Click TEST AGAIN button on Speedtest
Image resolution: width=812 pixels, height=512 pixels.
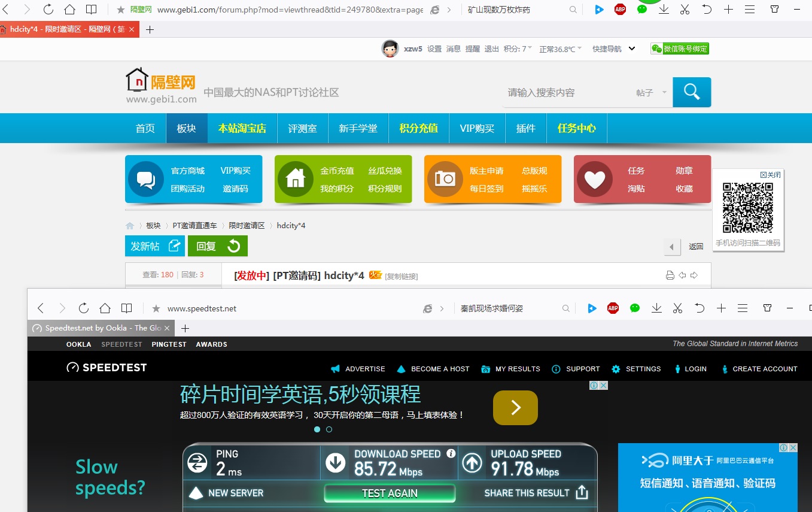(x=390, y=493)
